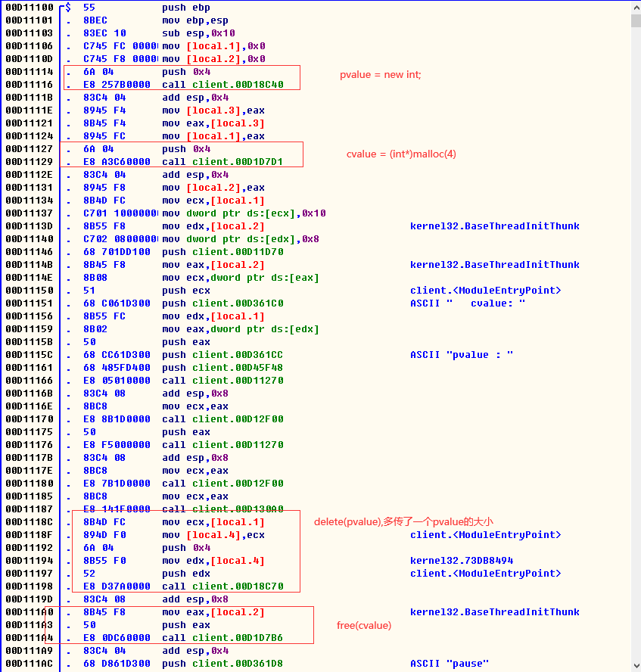Click address 00D11134 mov ecx,[local.1]
Image resolution: width=641 pixels, height=672 pixels.
coord(29,200)
